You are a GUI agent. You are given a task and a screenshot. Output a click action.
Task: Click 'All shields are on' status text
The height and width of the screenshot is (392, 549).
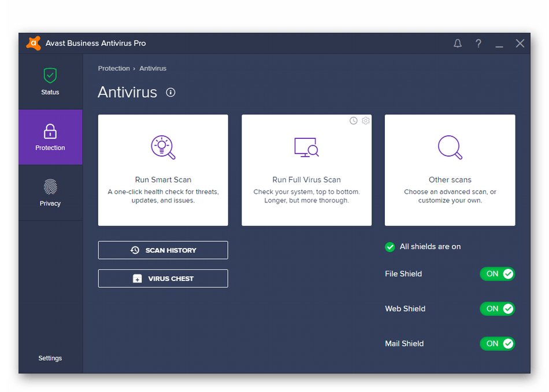(x=431, y=247)
